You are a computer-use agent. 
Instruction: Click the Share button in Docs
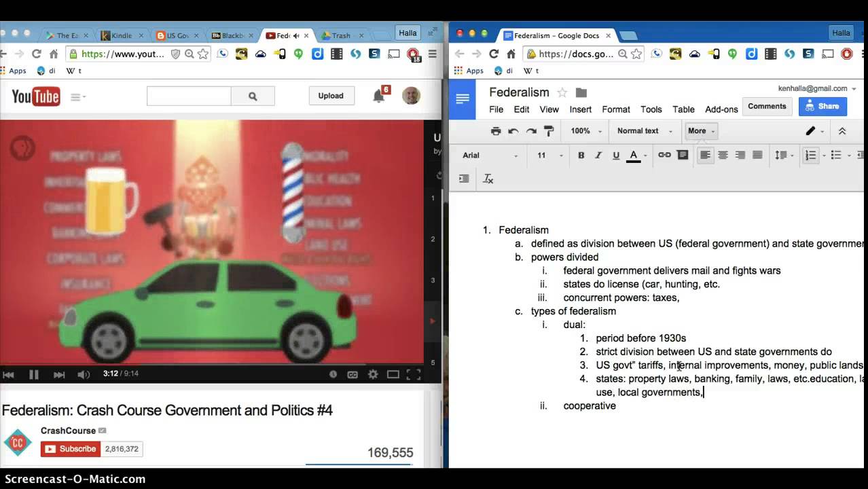[822, 106]
